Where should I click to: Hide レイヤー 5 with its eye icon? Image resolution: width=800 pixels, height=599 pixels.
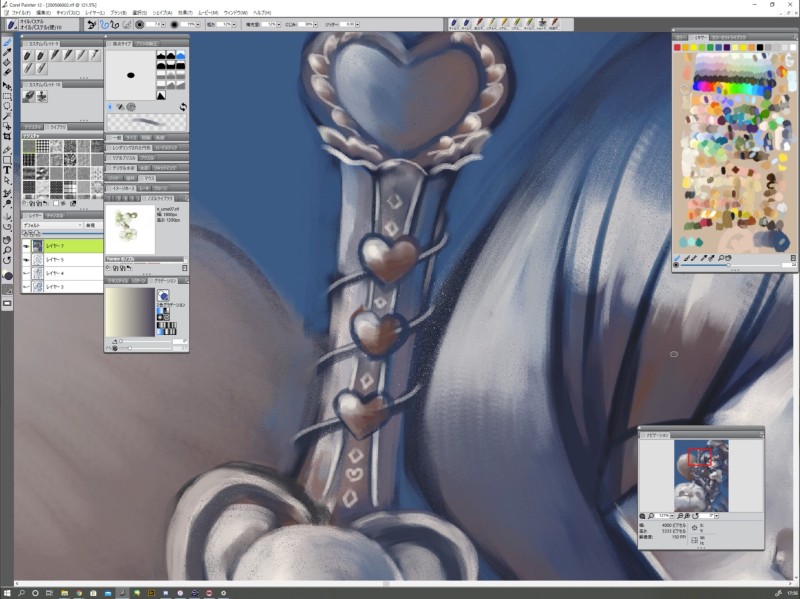pyautogui.click(x=26, y=260)
